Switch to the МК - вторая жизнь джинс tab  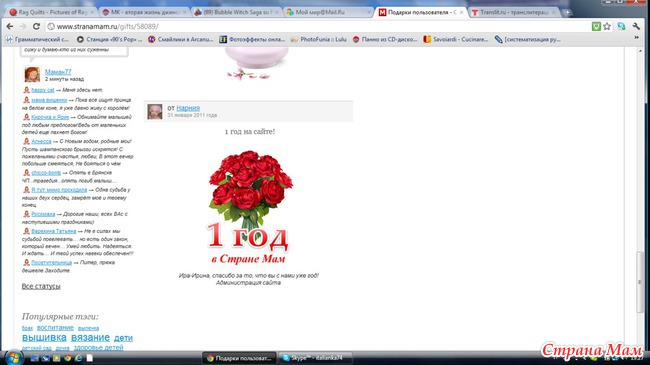(144, 12)
